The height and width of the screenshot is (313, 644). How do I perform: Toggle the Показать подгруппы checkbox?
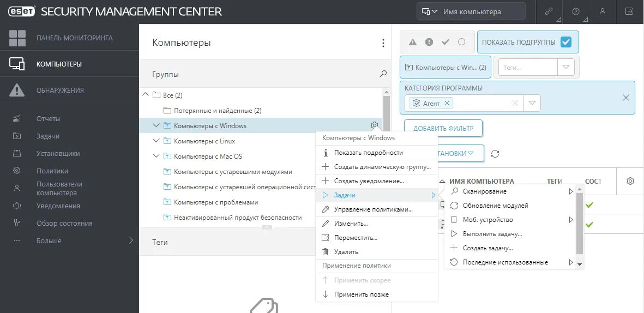point(565,42)
